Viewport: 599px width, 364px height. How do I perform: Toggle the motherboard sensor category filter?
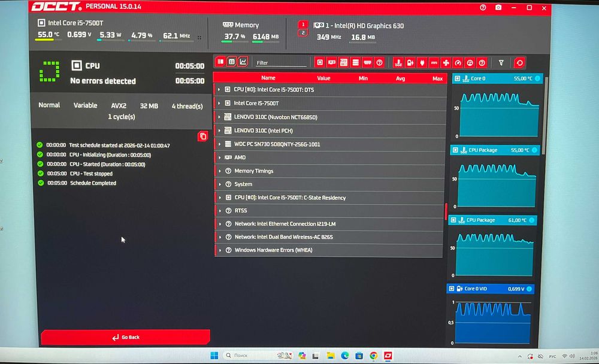point(343,62)
